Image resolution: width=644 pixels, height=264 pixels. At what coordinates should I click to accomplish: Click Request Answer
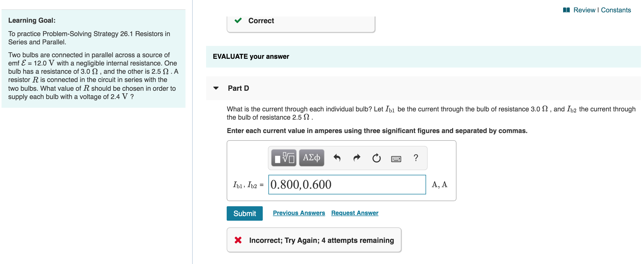coord(355,213)
